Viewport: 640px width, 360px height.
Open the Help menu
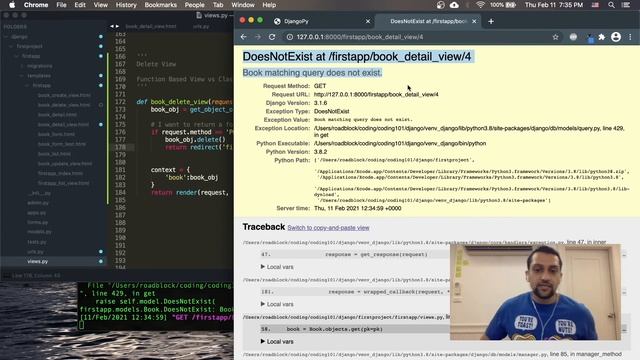(x=269, y=5)
